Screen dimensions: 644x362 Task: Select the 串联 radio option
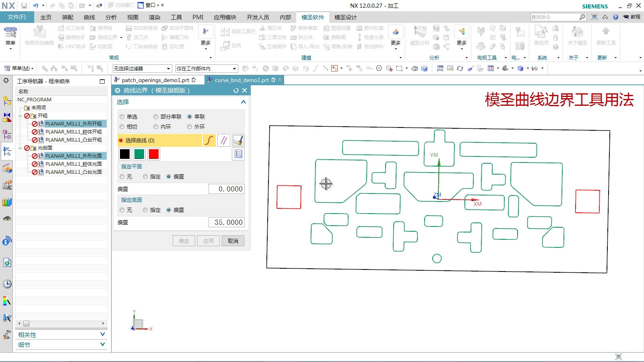coord(190,117)
